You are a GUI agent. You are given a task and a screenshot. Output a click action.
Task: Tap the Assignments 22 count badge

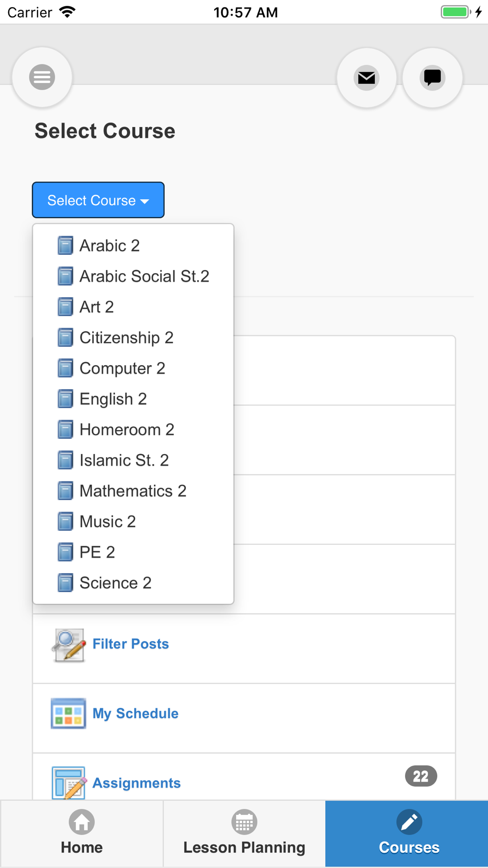421,776
